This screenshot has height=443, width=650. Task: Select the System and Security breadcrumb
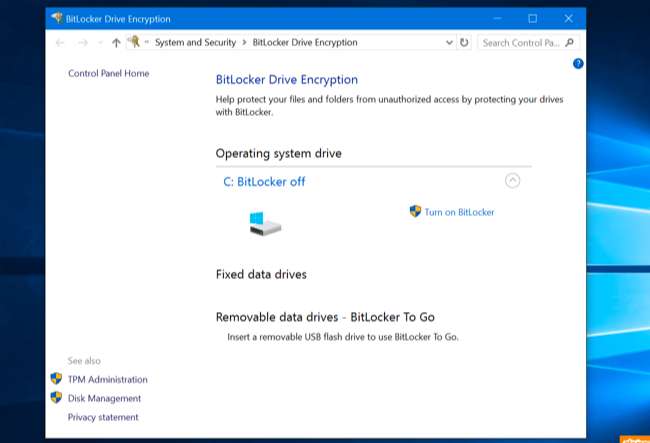[x=195, y=43]
